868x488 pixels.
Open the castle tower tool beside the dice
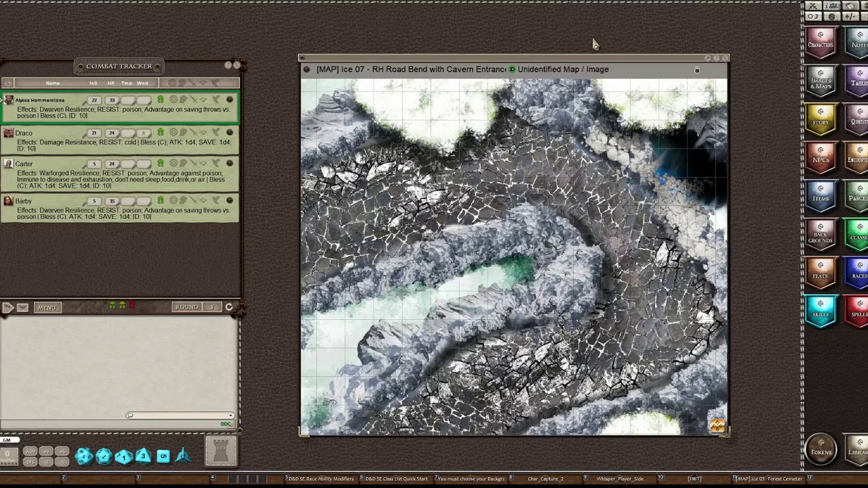[221, 451]
